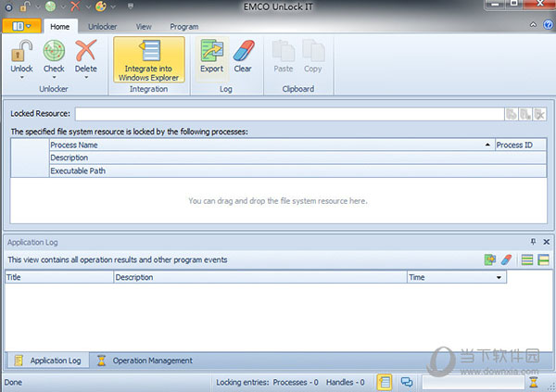Image resolution: width=556 pixels, height=392 pixels.
Task: Click the Time column sort arrow
Action: click(x=499, y=277)
